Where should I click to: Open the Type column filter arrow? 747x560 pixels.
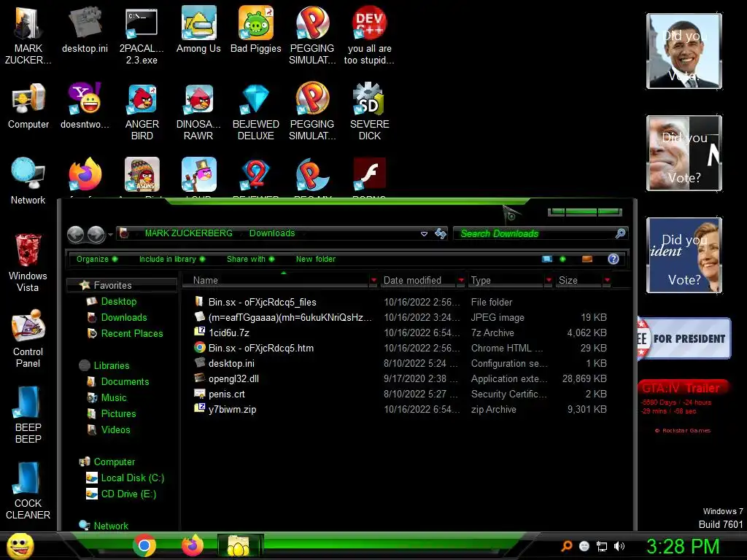(x=549, y=281)
